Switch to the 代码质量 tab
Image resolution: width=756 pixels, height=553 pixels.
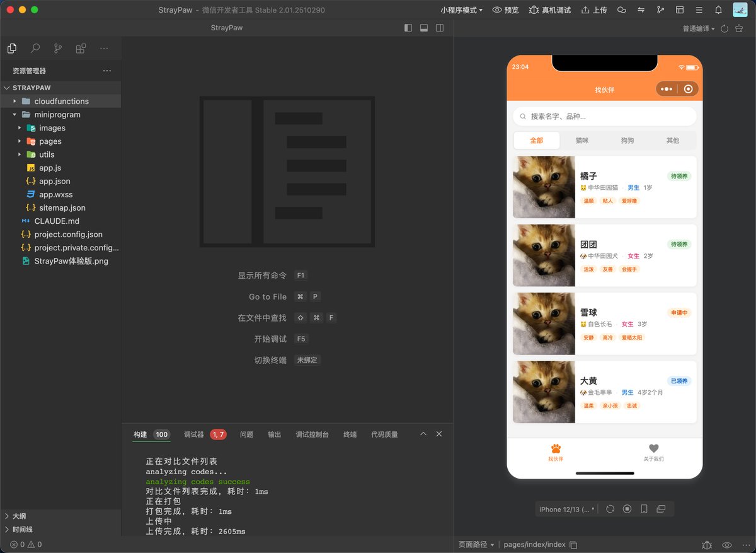384,434
